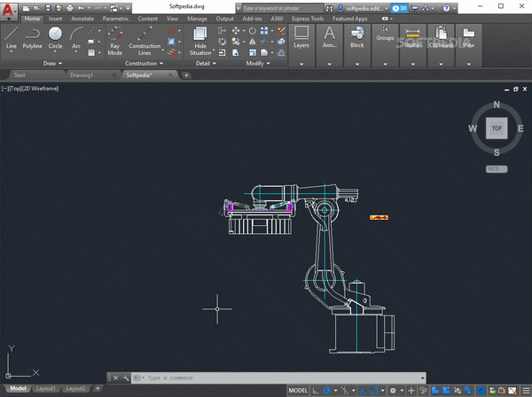This screenshot has height=397, width=532.
Task: Add a new layout with plus button
Action: tap(98, 388)
